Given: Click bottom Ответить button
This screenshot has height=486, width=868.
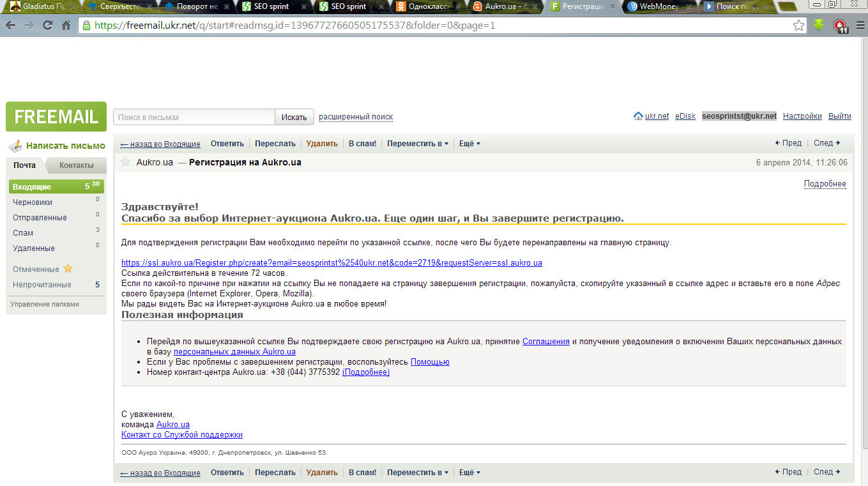Looking at the screenshot, I should (x=227, y=473).
